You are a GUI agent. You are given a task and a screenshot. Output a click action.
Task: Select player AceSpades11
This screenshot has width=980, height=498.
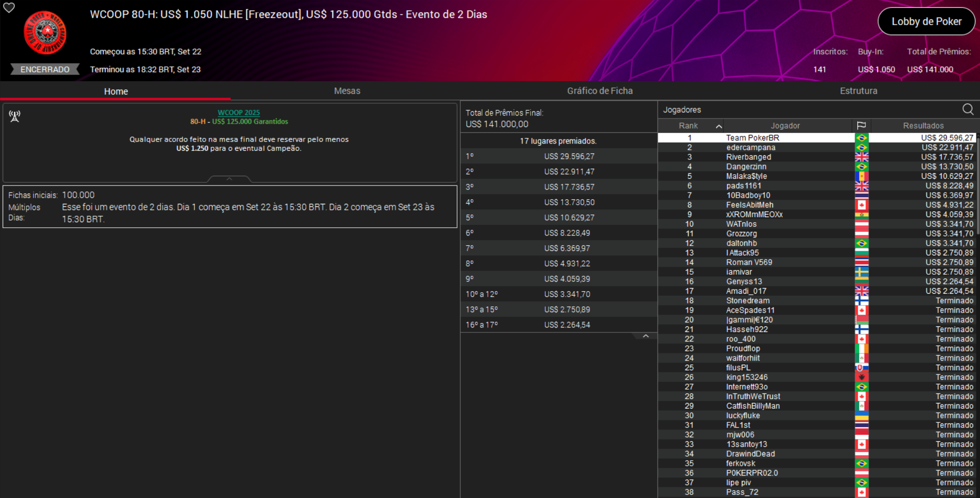[x=816, y=311]
